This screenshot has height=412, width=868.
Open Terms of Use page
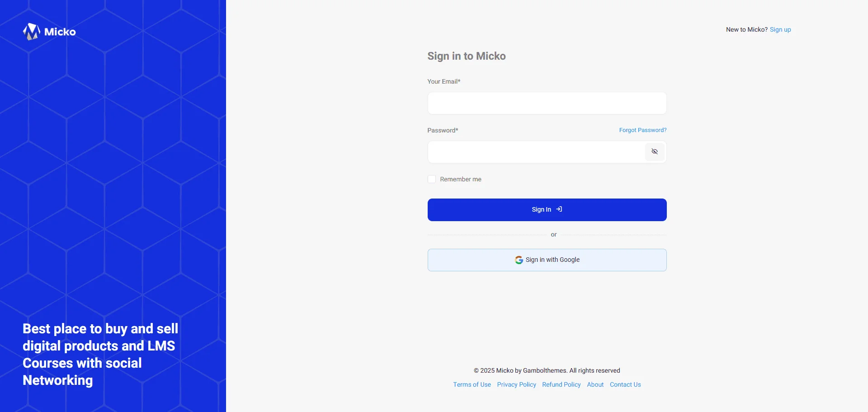pyautogui.click(x=472, y=384)
